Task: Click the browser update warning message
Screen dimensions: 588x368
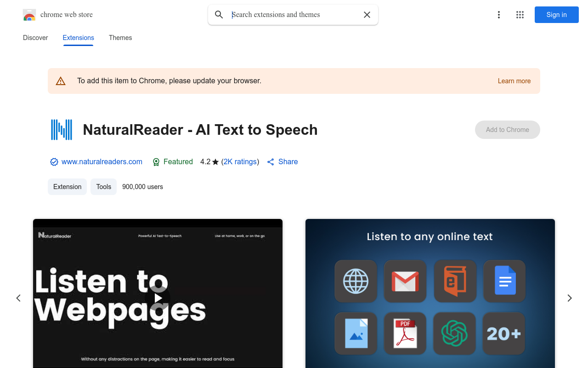Action: (169, 81)
